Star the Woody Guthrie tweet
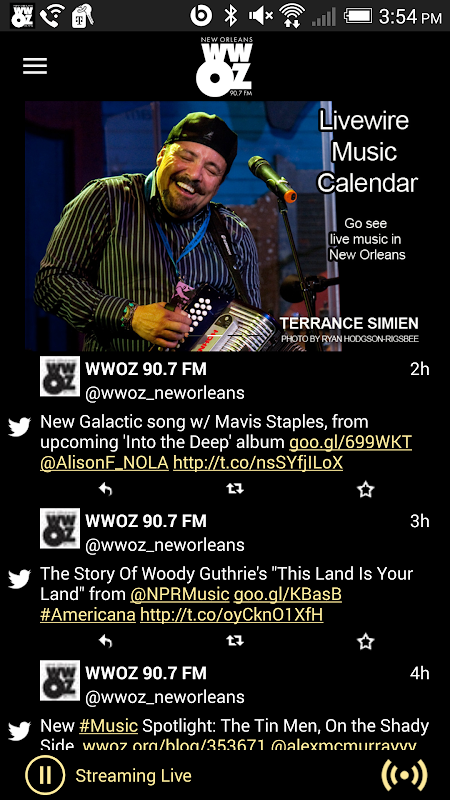Image resolution: width=450 pixels, height=800 pixels. point(365,642)
